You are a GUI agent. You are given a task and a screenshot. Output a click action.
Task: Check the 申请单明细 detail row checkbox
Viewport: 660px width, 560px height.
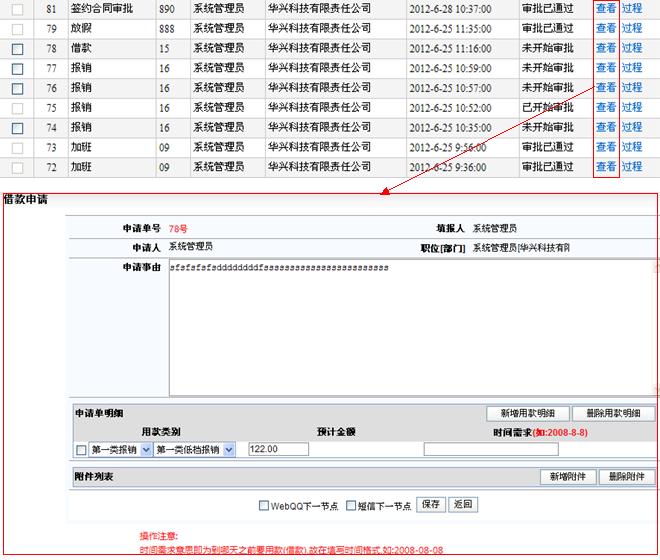[81, 450]
